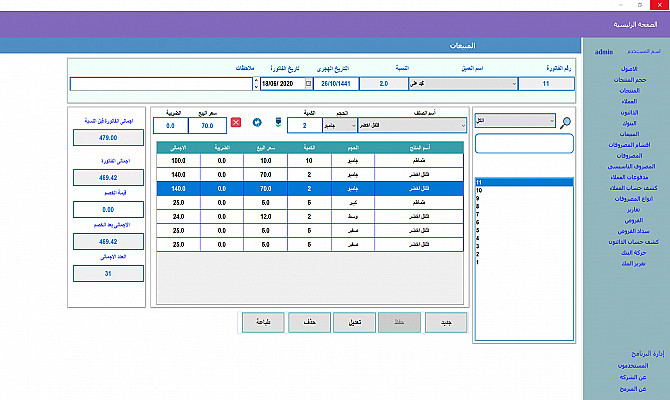Open the invoice date calendar picker
This screenshot has width=670, height=400.
point(309,84)
